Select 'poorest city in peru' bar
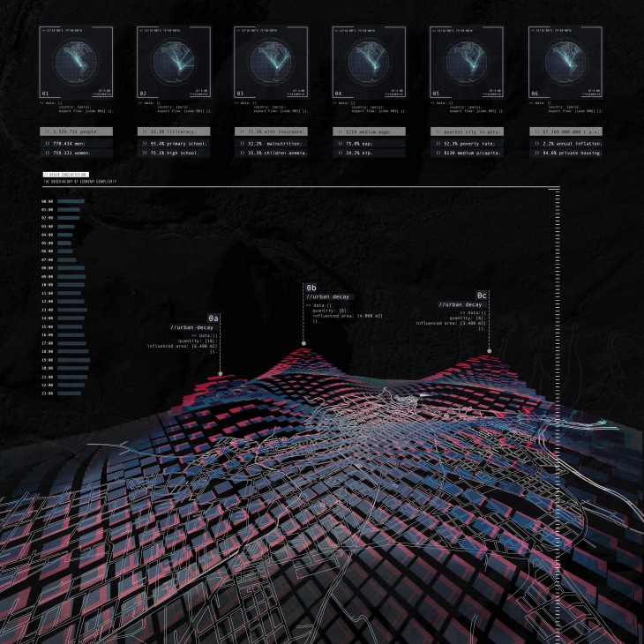The height and width of the screenshot is (644, 644). (x=466, y=131)
